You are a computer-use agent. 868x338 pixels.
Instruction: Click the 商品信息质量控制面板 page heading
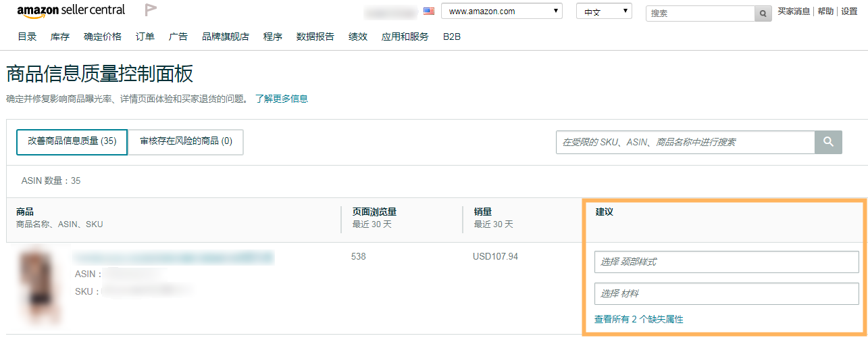(x=100, y=74)
